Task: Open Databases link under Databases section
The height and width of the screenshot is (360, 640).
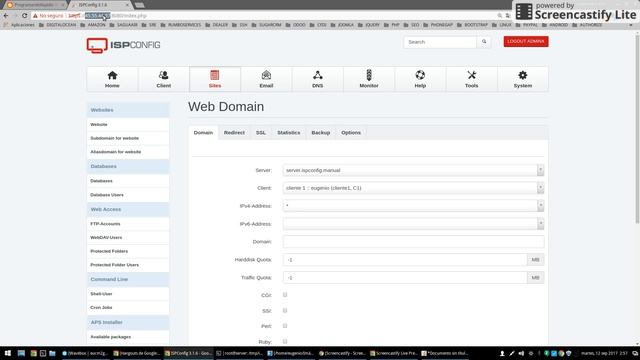Action: (128, 181)
